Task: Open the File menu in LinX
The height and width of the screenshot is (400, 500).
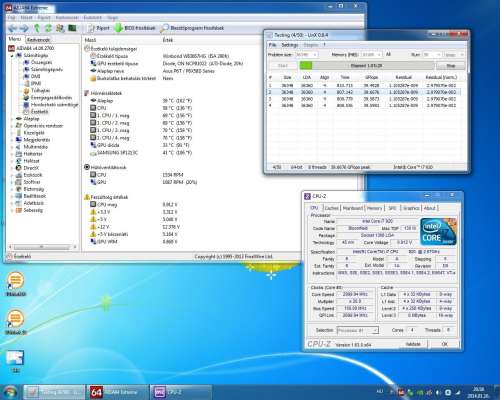Action: pos(272,45)
